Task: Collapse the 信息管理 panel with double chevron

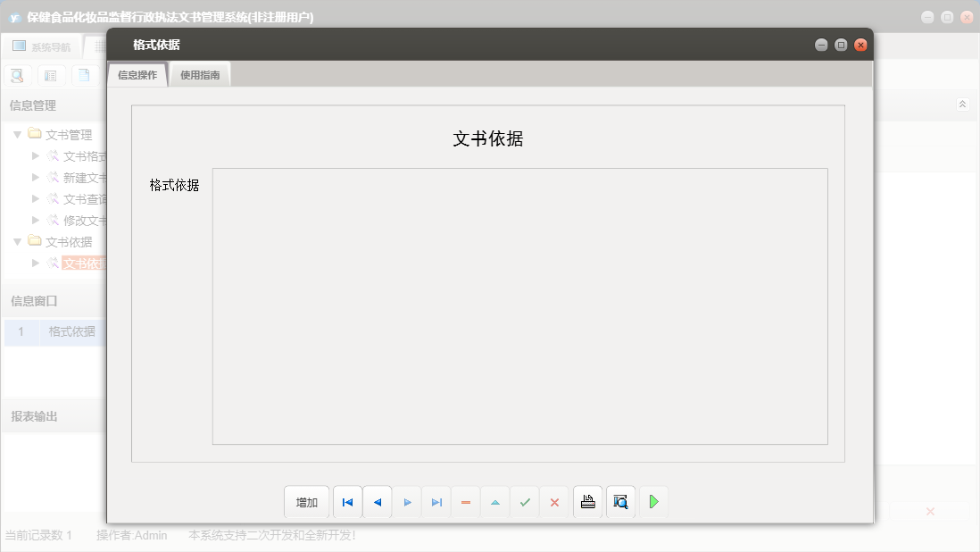Action: point(962,105)
